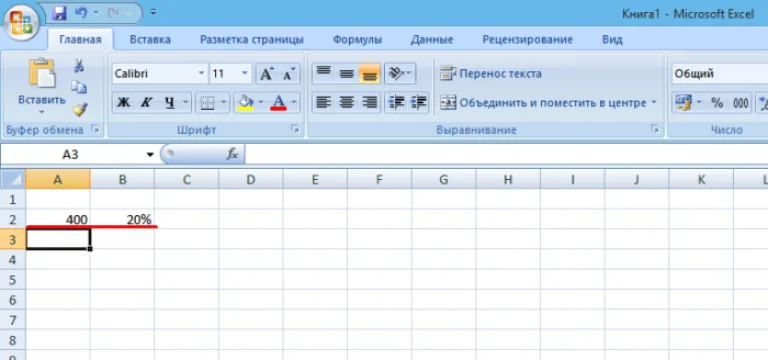Decrease the cell indent
This screenshot has width=768, height=360.
pyautogui.click(x=396, y=102)
